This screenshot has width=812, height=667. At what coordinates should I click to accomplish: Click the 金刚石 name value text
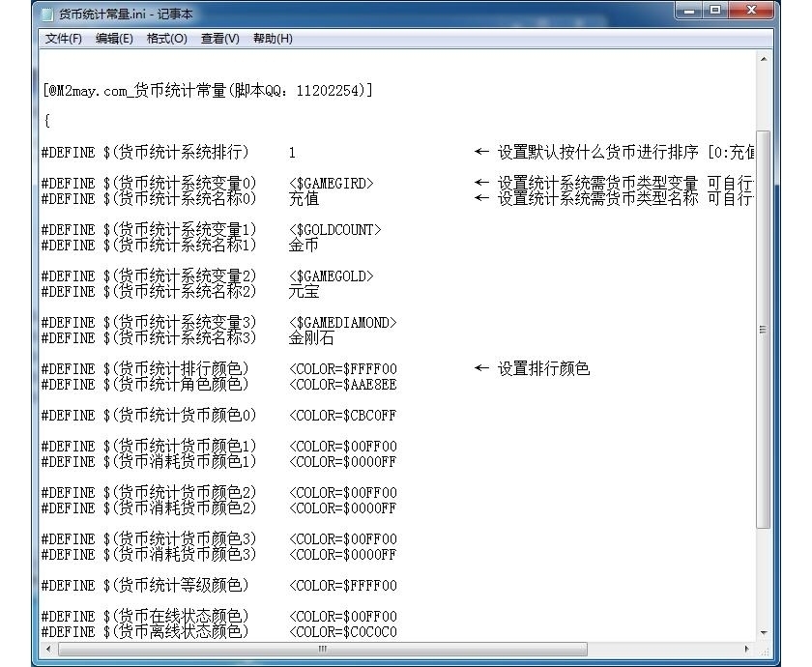tap(310, 338)
